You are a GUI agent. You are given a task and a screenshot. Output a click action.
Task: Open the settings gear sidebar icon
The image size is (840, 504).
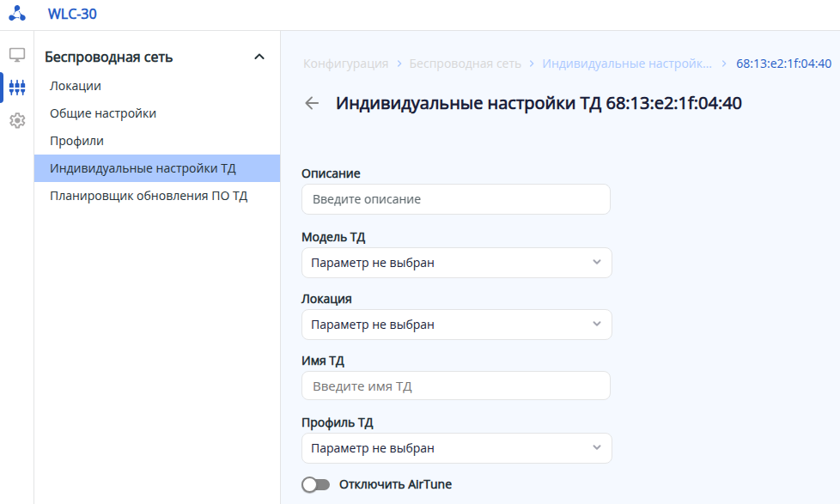point(17,121)
